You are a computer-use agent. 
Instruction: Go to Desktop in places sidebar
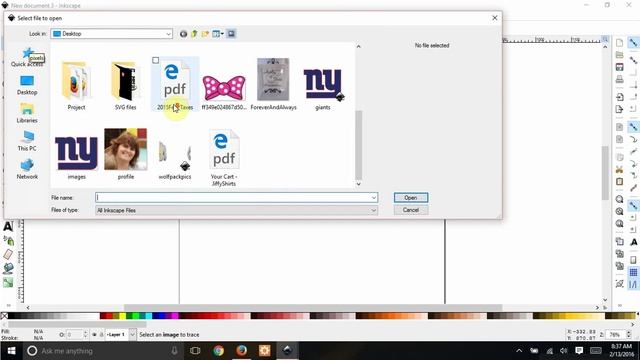point(27,85)
